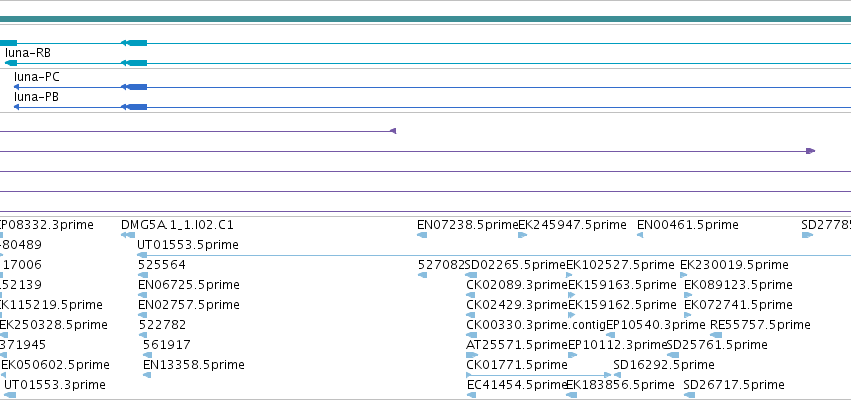Select the EK072741.5prime EST label
851x400 pixels.
tap(738, 304)
